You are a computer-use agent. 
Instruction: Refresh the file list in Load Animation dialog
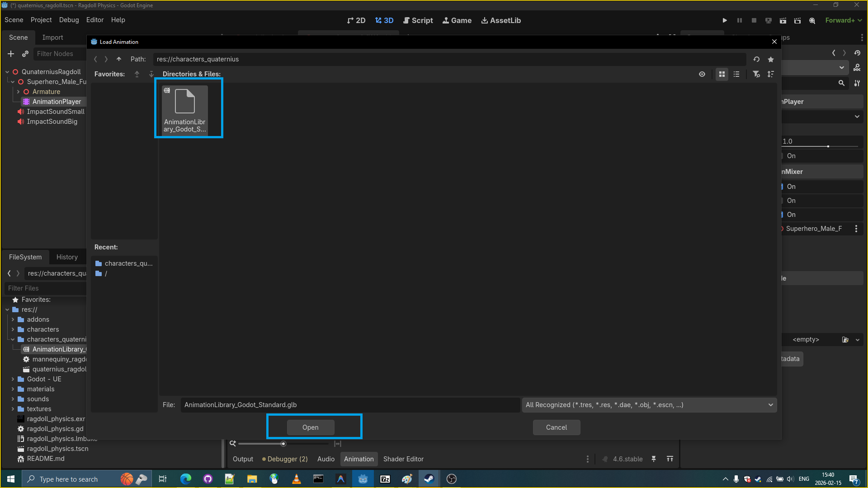pos(756,59)
